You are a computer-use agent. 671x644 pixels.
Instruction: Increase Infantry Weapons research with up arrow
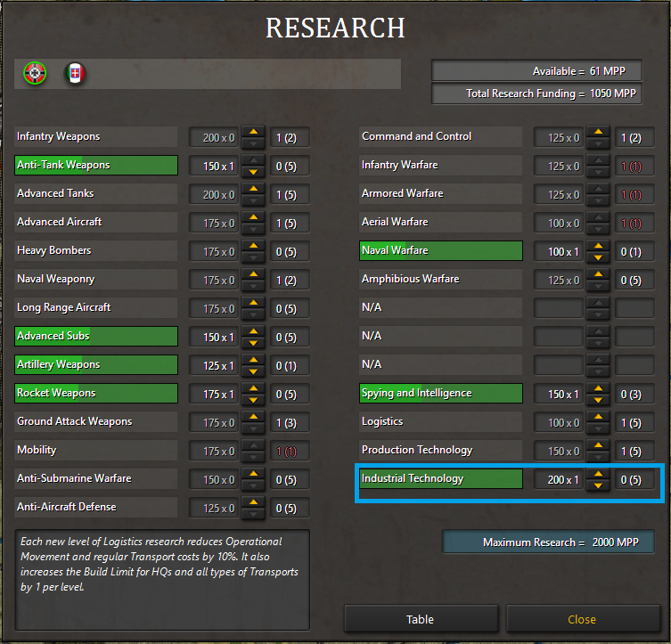coord(253,132)
